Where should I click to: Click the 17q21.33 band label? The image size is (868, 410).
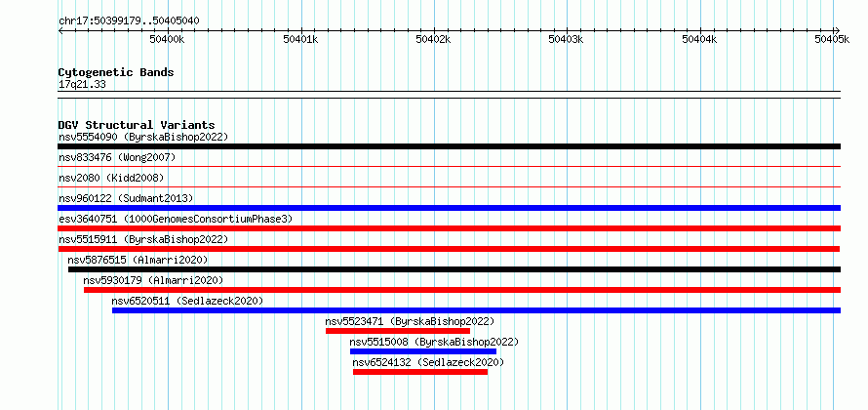(82, 85)
